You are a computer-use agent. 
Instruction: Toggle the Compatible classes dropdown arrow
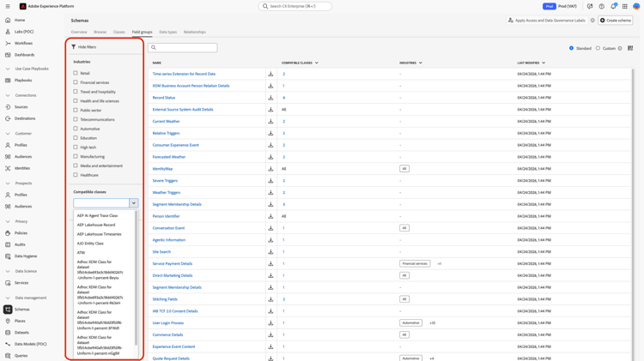pos(133,203)
